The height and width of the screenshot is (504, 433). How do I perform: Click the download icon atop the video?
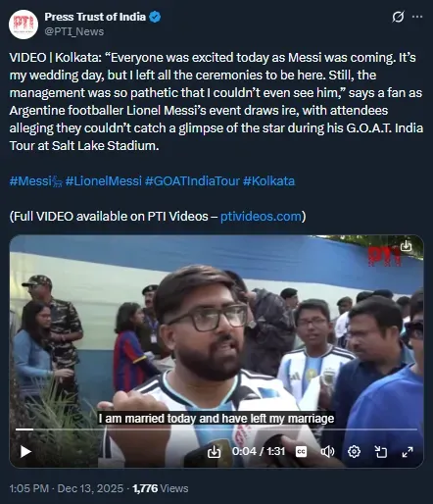click(406, 246)
